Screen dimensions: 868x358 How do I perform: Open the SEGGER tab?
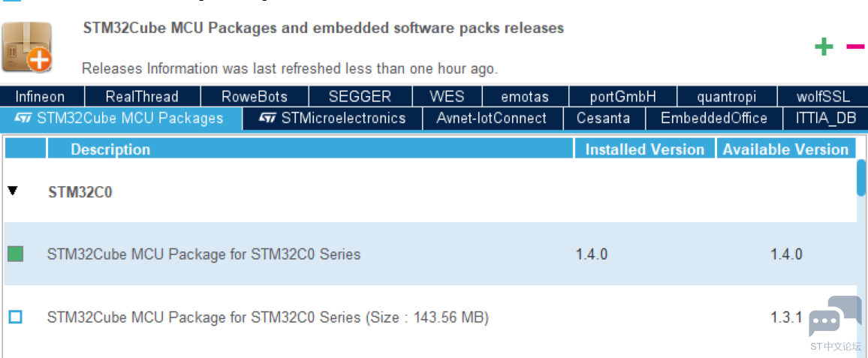point(360,96)
